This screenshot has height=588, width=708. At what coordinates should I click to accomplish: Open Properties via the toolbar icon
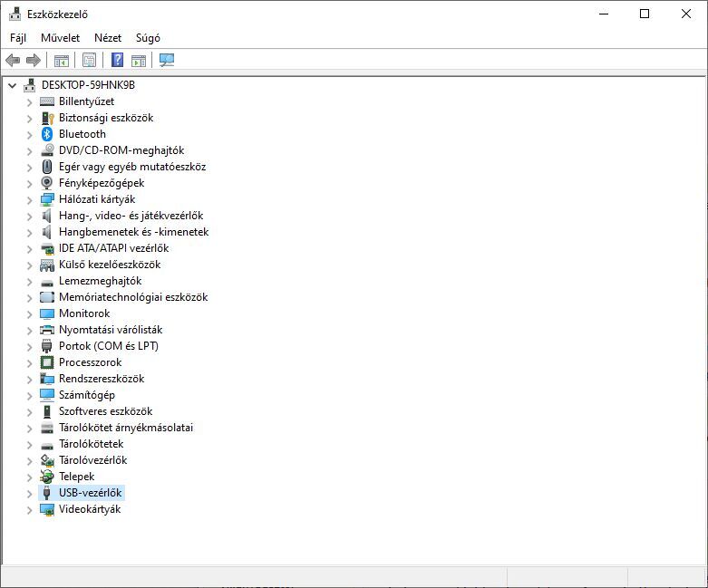tap(90, 60)
